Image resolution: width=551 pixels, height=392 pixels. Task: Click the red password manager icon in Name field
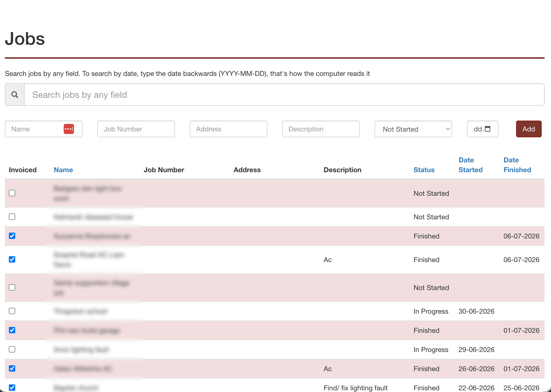tap(69, 129)
